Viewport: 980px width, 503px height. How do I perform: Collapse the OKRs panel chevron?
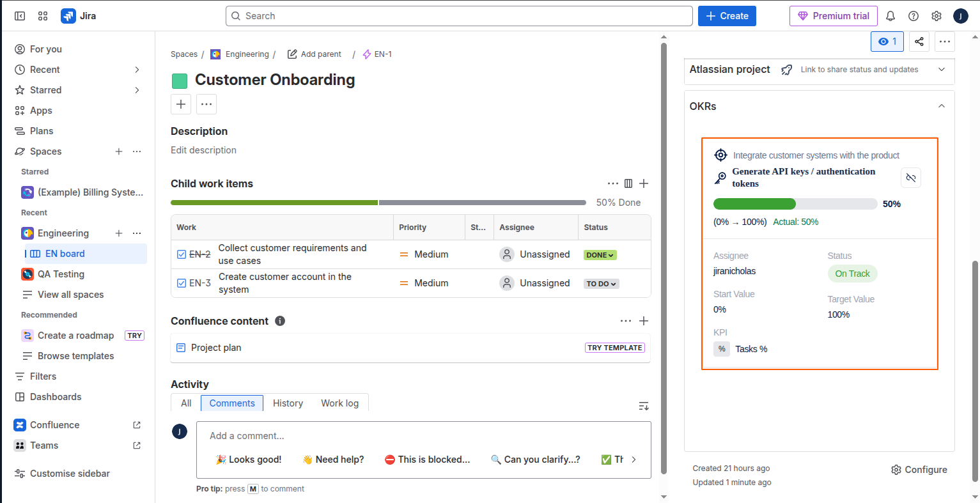click(x=942, y=106)
